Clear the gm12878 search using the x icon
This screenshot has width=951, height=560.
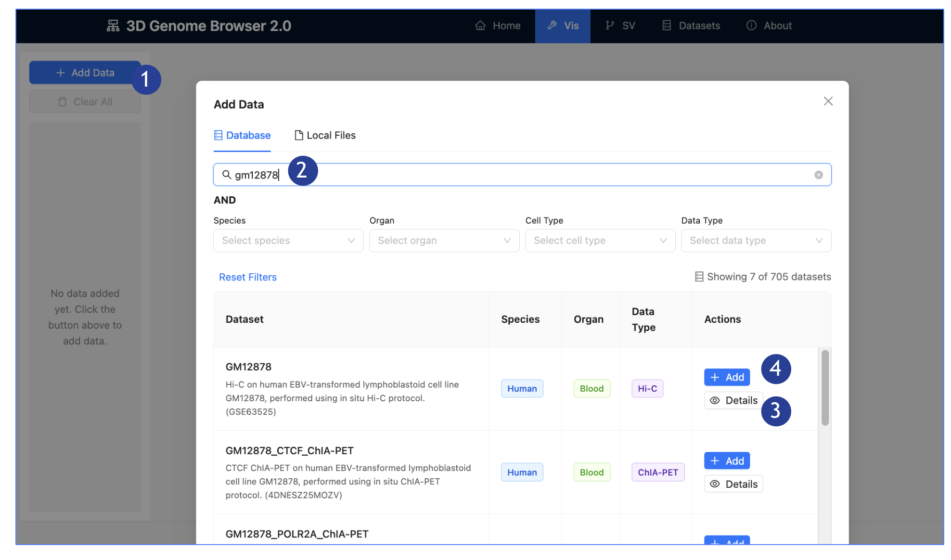coord(818,175)
